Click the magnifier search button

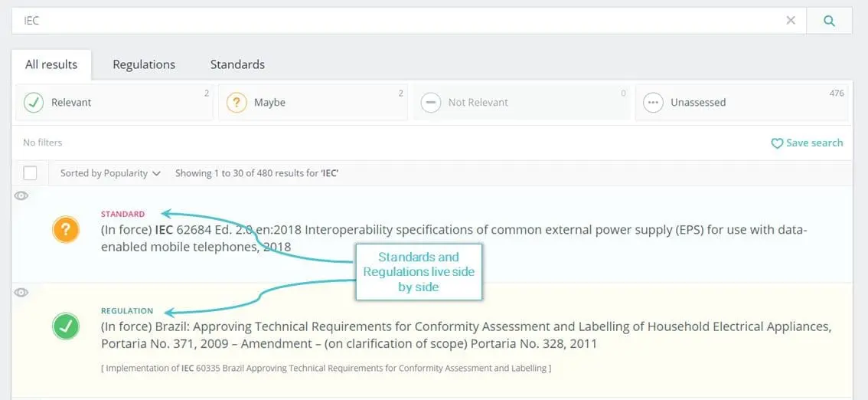[x=829, y=21]
